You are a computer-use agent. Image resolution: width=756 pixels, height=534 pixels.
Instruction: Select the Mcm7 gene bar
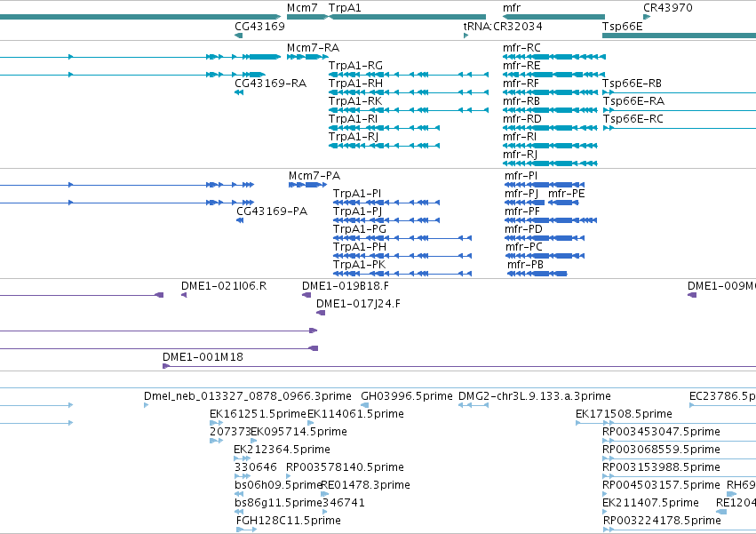click(x=307, y=17)
